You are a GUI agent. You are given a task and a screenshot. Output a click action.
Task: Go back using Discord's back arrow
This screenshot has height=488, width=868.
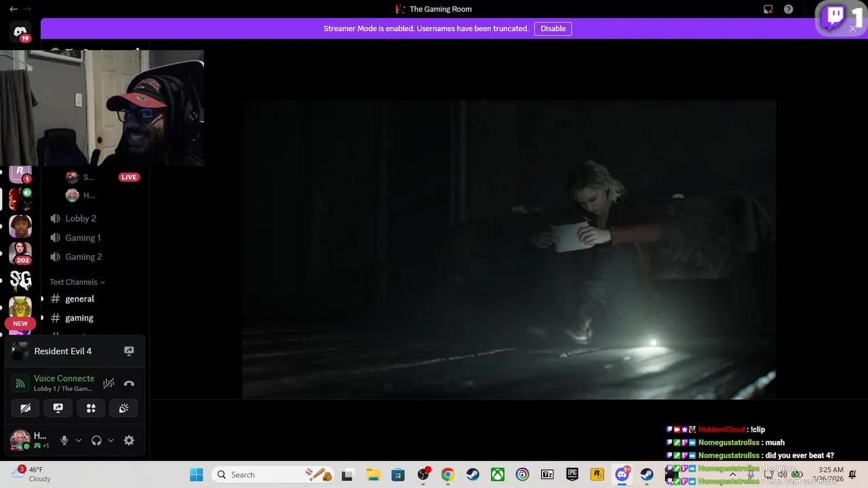click(x=14, y=9)
